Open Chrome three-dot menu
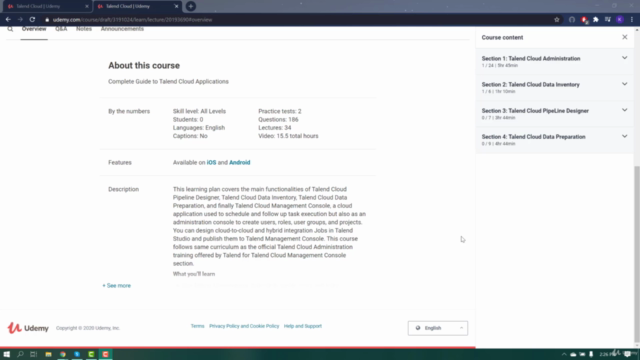This screenshot has width=640, height=360. pos(632,20)
